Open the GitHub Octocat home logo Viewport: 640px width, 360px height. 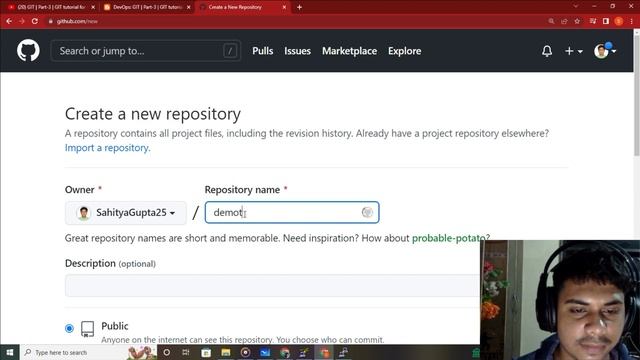point(28,51)
